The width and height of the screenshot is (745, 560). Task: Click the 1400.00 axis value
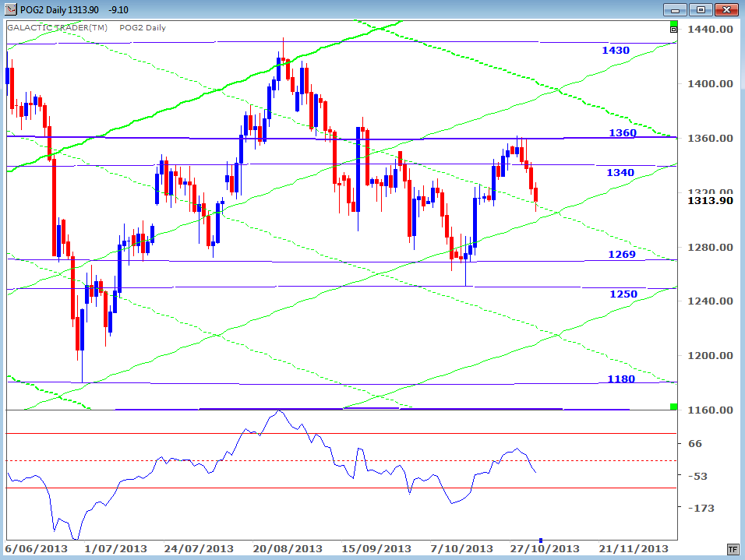point(710,84)
